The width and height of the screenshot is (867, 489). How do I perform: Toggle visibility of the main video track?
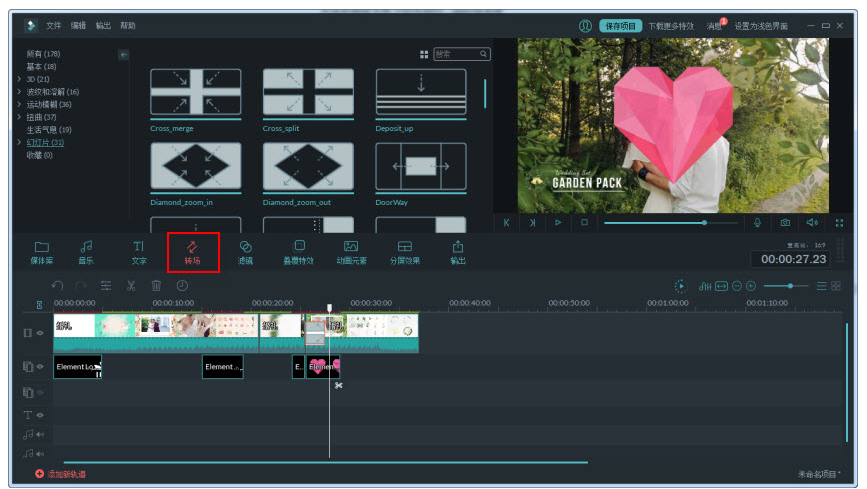point(41,332)
